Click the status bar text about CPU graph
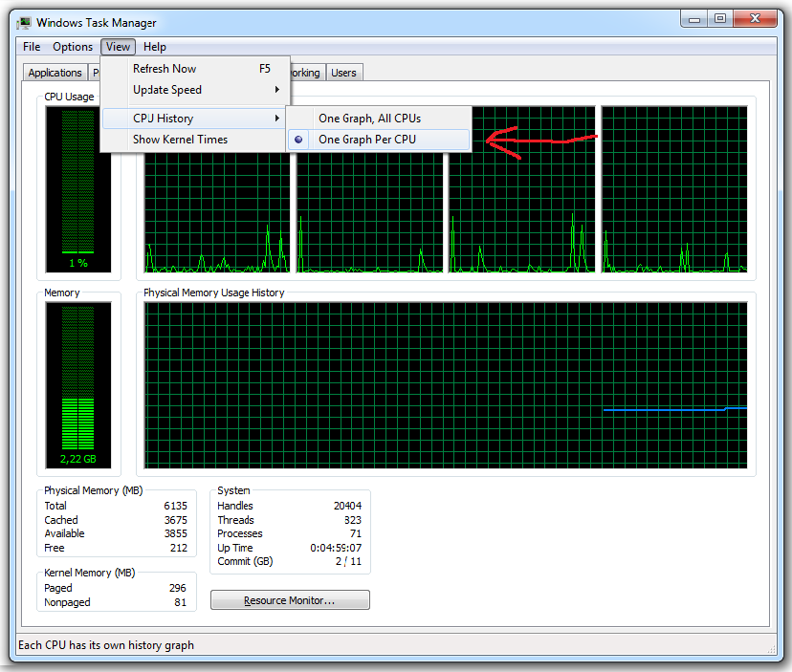The height and width of the screenshot is (672, 792). coord(106,645)
